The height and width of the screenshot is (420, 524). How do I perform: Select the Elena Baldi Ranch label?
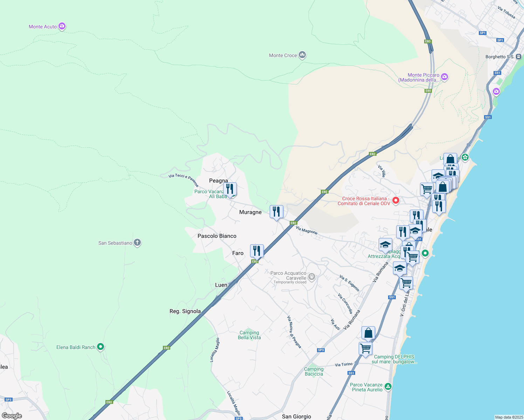[x=76, y=347]
